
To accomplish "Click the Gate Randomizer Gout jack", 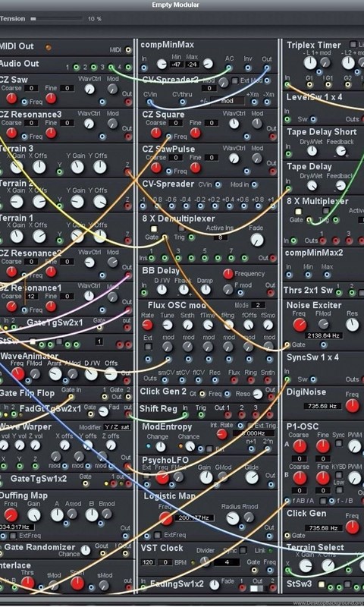I will (x=102, y=555).
